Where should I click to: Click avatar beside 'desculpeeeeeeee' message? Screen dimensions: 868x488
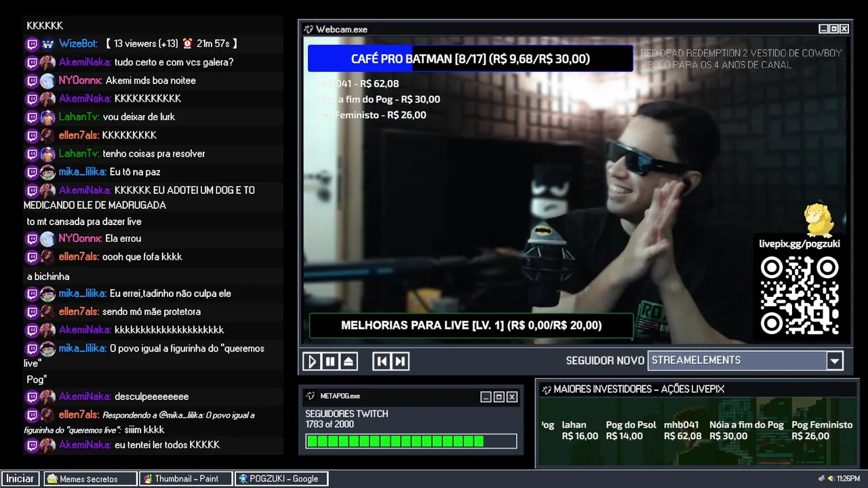[x=47, y=396]
